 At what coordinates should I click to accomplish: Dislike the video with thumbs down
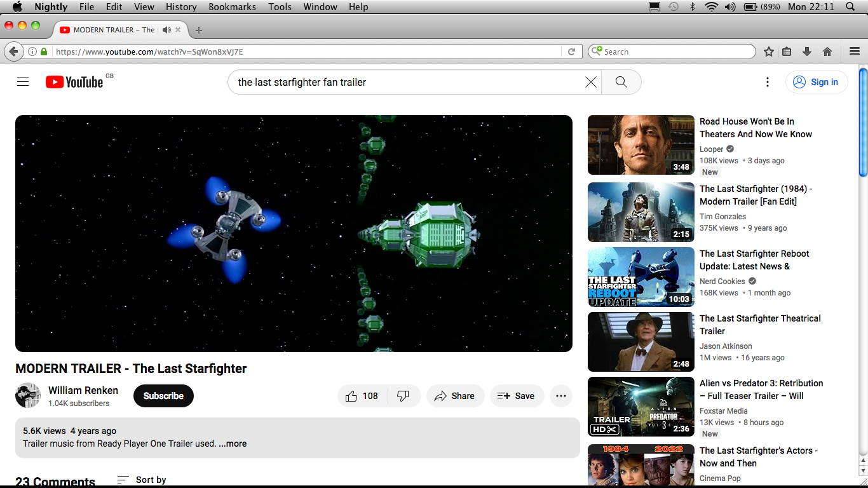[403, 396]
